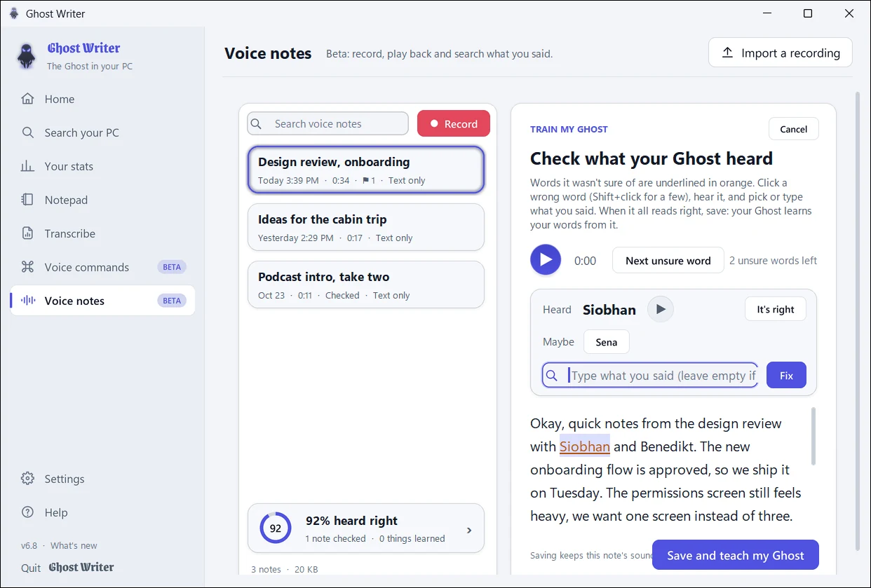Click the Train my Ghost heading label
The image size is (871, 588).
click(569, 129)
